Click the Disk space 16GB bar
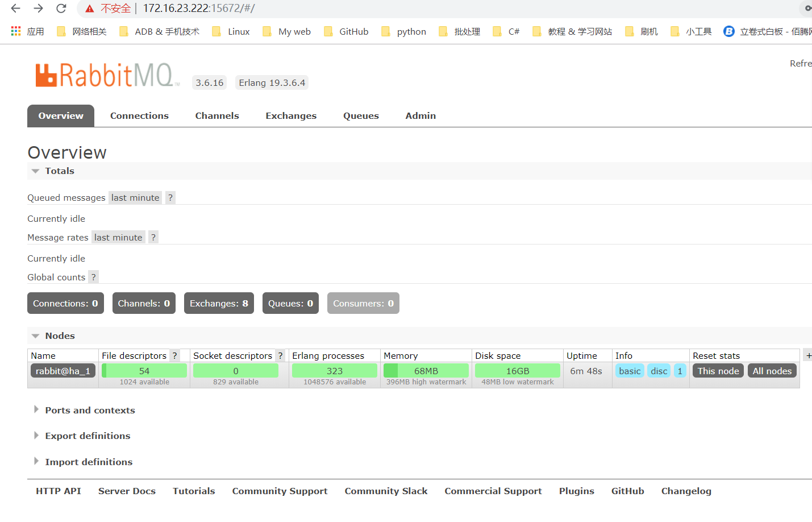The width and height of the screenshot is (812, 522). pos(518,371)
